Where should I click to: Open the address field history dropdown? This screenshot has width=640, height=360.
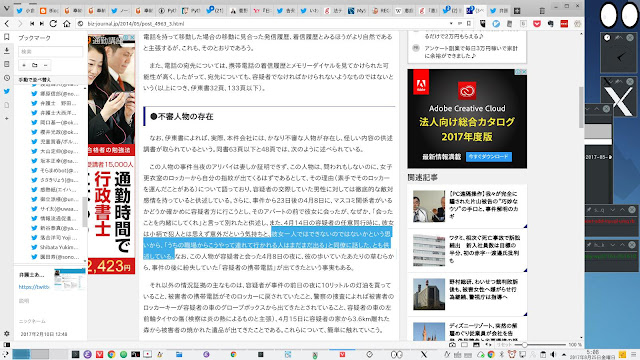(451, 24)
